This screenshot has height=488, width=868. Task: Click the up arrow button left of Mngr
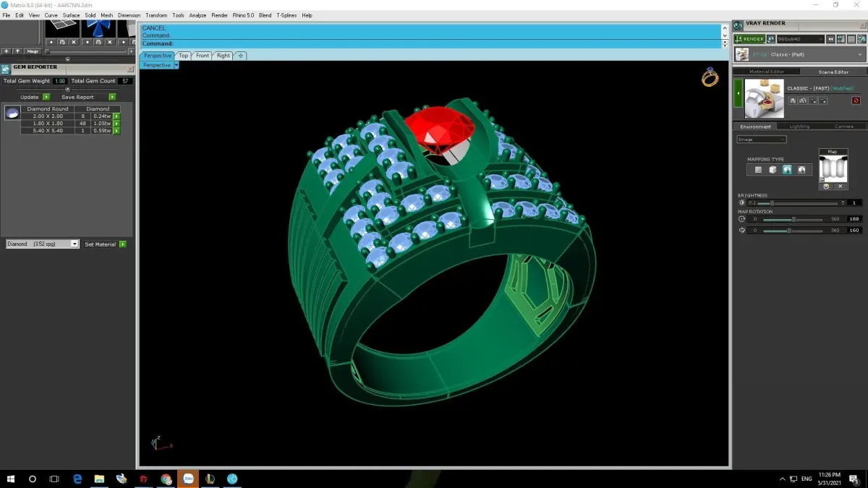click(x=17, y=51)
